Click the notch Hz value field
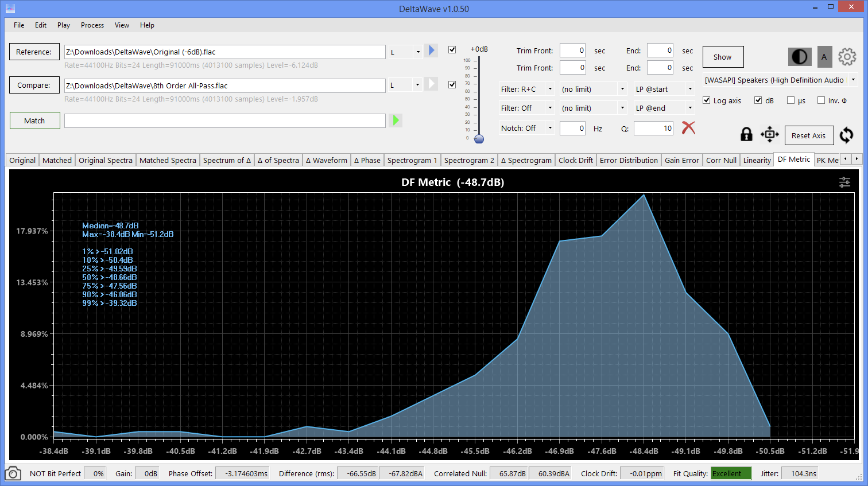The image size is (868, 486). [573, 128]
